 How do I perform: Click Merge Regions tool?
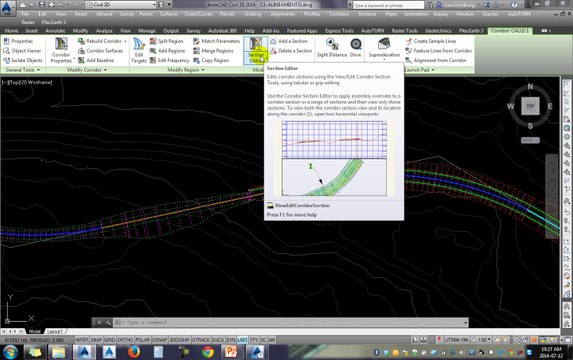[x=213, y=51]
